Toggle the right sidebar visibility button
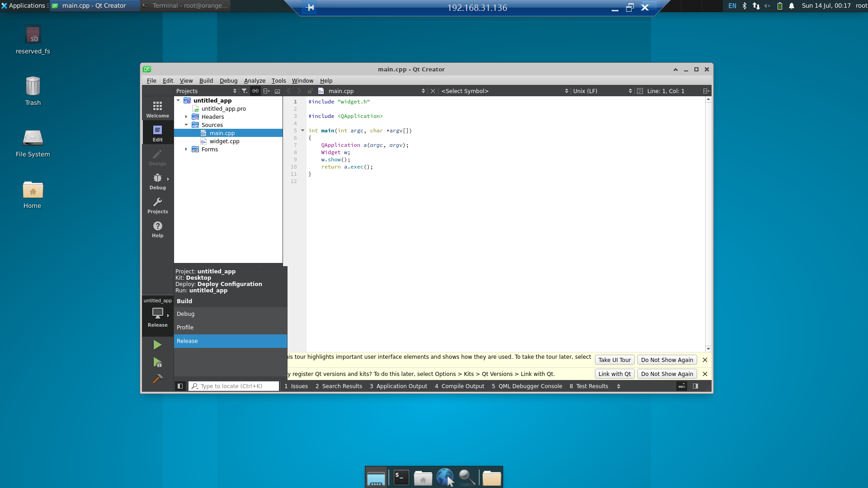The image size is (868, 488). [x=695, y=386]
